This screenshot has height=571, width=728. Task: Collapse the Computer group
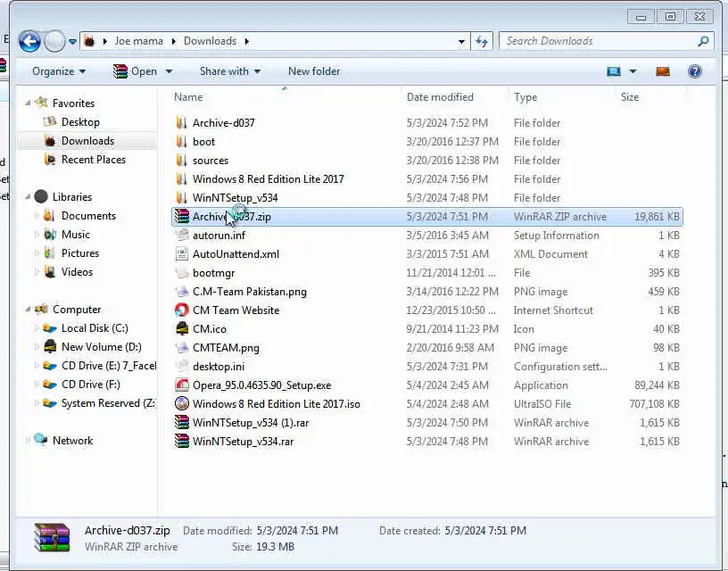pos(28,310)
